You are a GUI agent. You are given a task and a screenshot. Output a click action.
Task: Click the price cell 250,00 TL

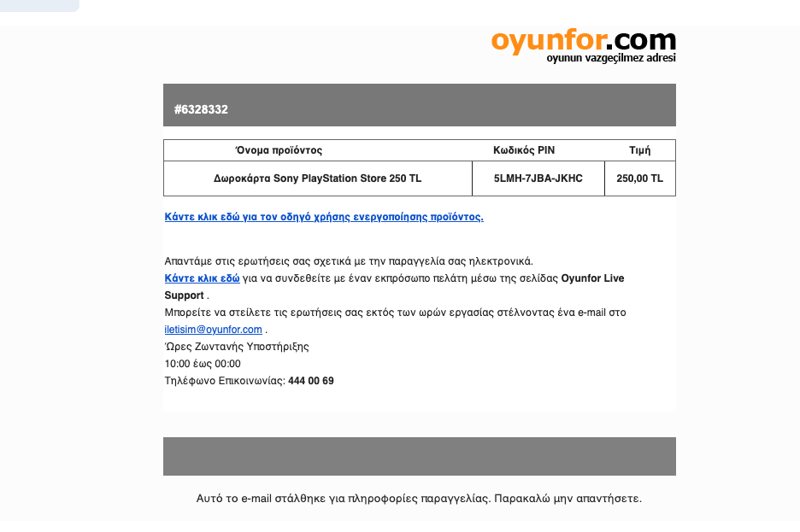click(640, 178)
